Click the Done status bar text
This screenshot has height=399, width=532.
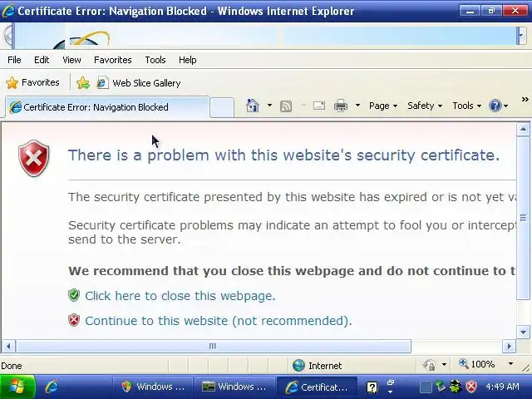[x=12, y=366]
